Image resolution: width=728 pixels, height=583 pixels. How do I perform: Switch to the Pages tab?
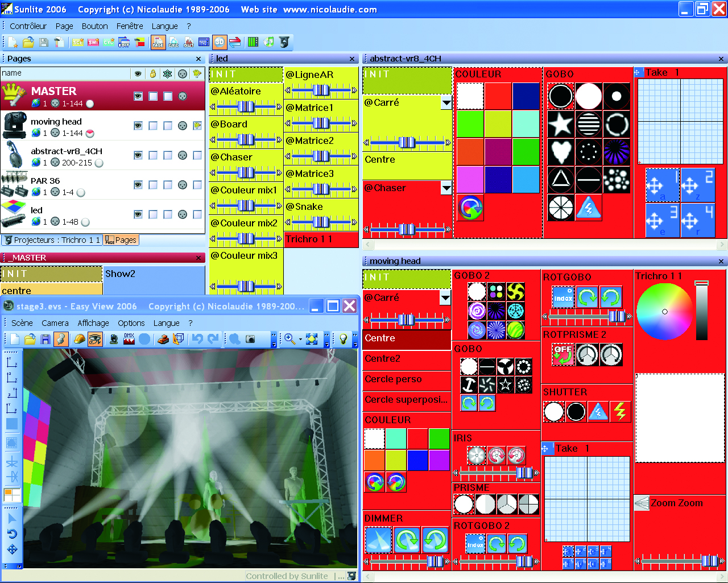(x=121, y=240)
